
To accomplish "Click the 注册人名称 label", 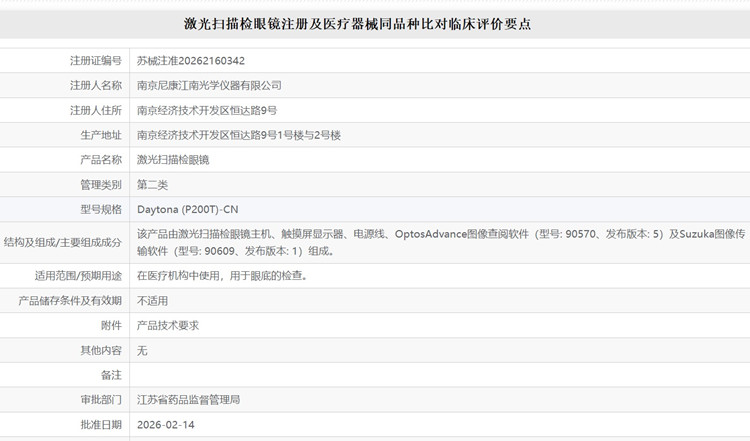I will [x=96, y=86].
